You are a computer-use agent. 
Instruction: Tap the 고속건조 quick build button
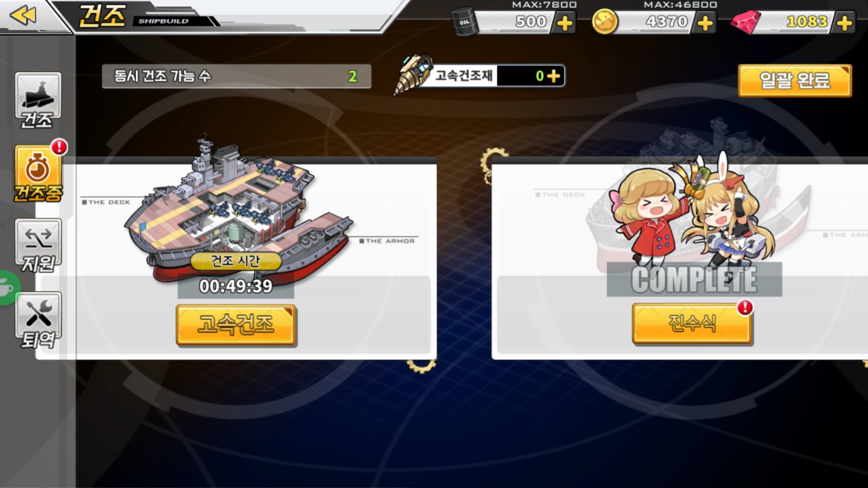click(236, 325)
